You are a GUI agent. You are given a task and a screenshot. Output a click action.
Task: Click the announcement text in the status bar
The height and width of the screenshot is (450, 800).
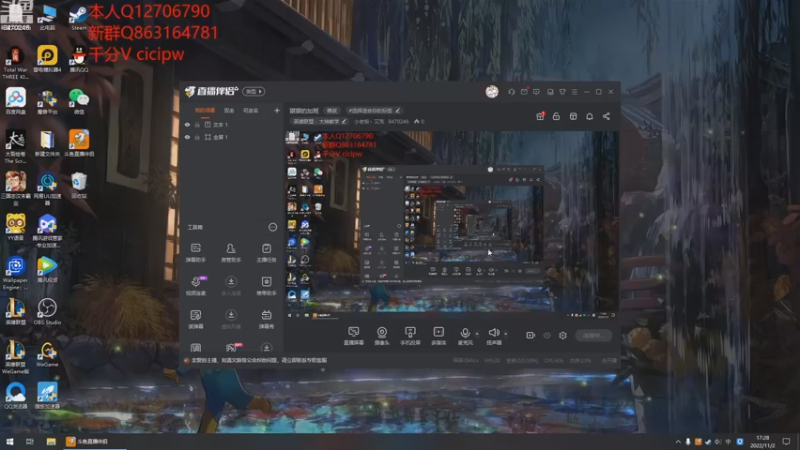(259, 360)
